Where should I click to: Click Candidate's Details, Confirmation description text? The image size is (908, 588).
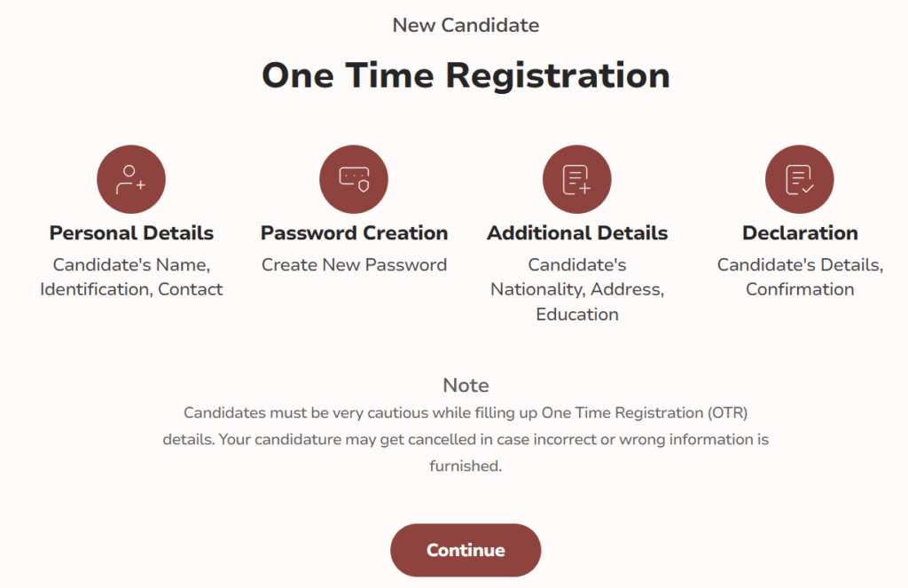(x=799, y=277)
